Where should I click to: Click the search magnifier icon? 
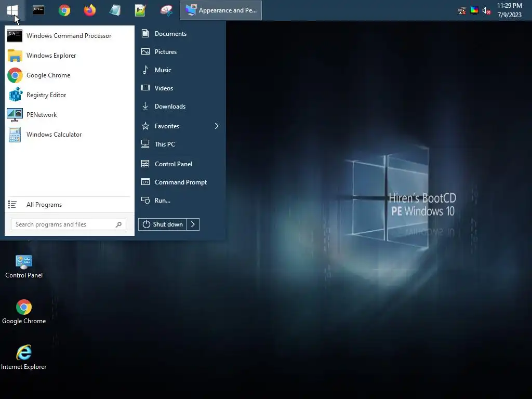tap(119, 224)
